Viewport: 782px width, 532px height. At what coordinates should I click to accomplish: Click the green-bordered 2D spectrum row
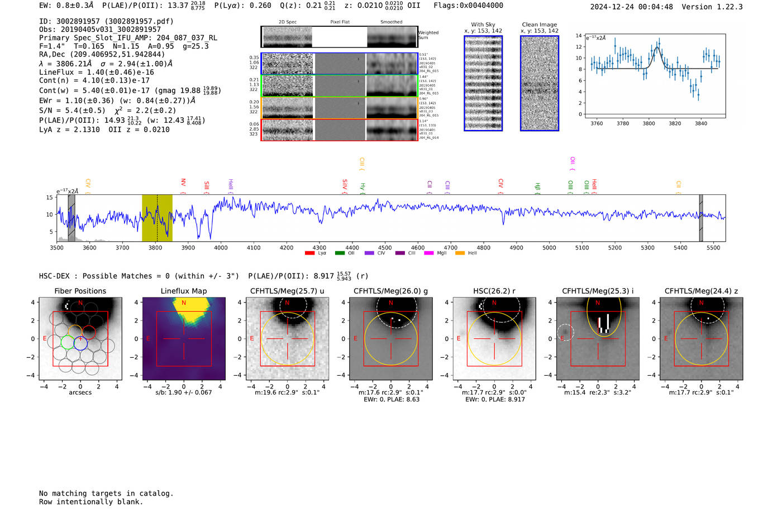pos(340,85)
